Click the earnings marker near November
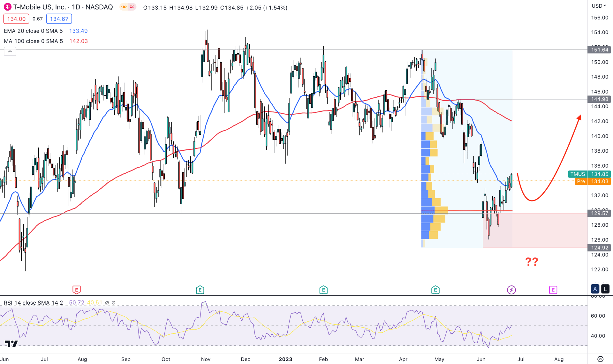Viewport: 613px width, 364px height. [x=200, y=290]
